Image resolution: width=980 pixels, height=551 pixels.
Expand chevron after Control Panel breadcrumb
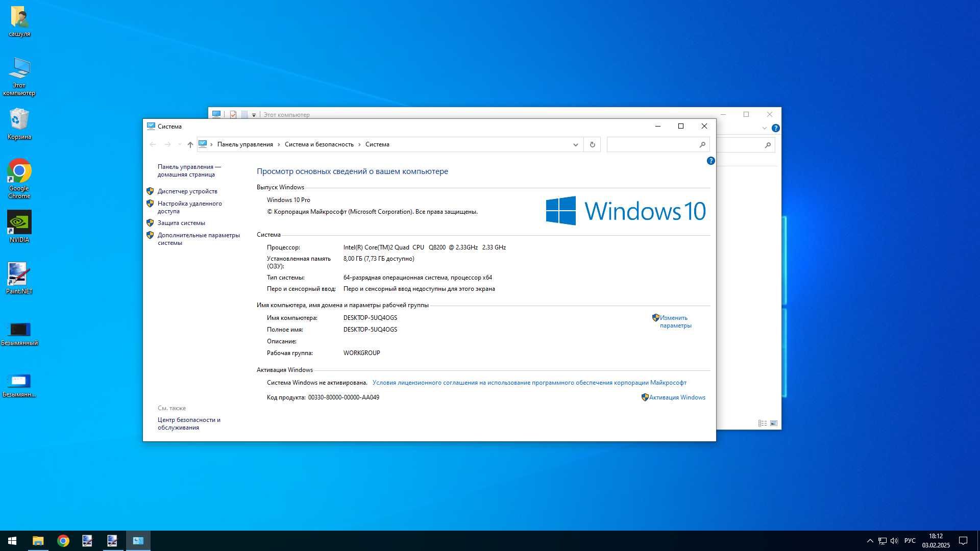[279, 145]
